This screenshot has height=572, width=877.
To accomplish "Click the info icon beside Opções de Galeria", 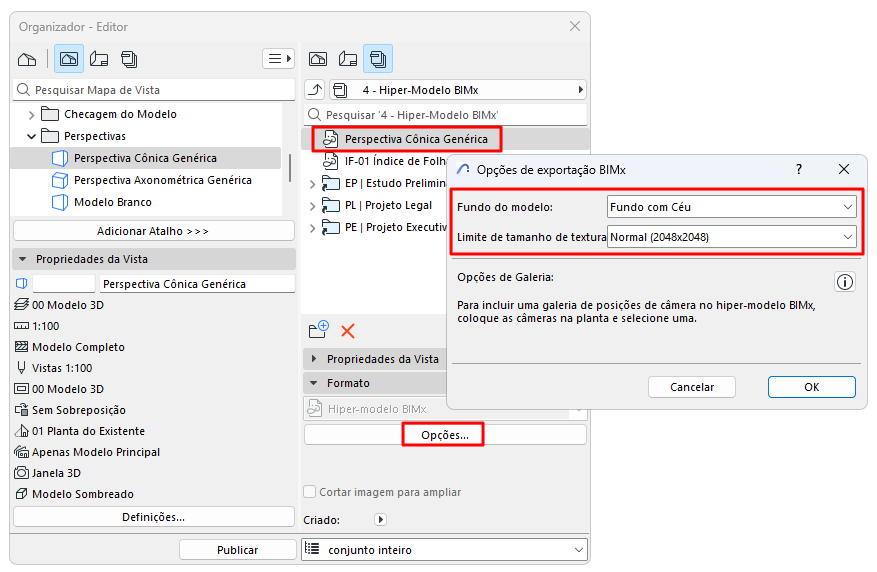I will click(845, 282).
